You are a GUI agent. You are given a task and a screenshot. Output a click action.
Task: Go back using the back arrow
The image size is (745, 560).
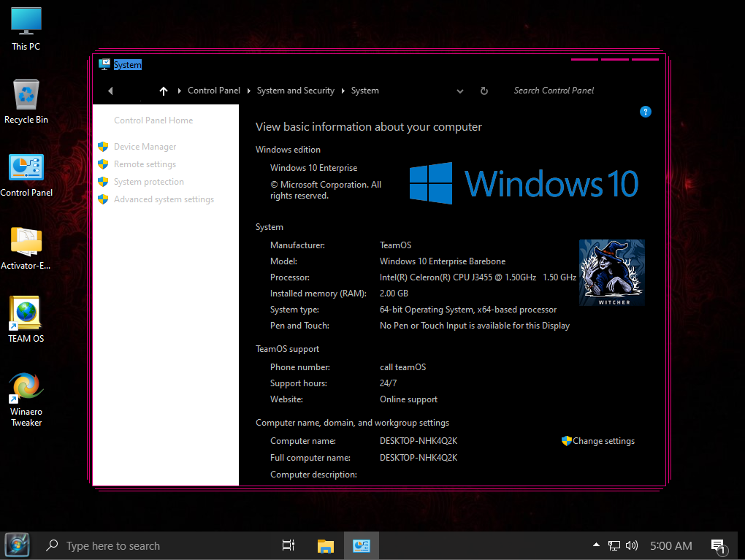tap(110, 91)
